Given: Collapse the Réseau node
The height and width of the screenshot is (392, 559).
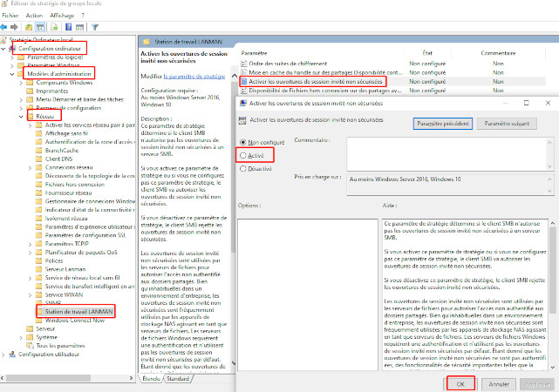Looking at the screenshot, I should pos(21,117).
